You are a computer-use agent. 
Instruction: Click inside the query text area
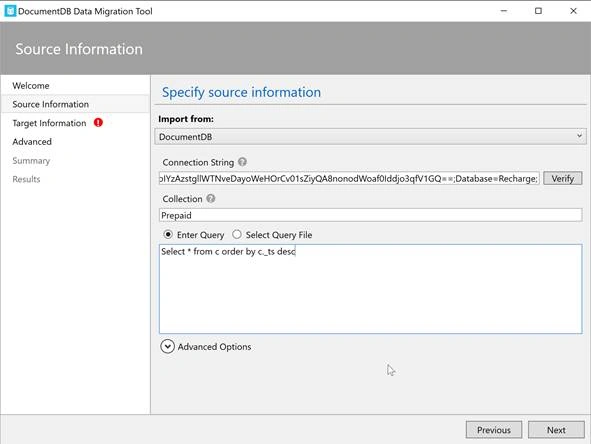(x=371, y=289)
